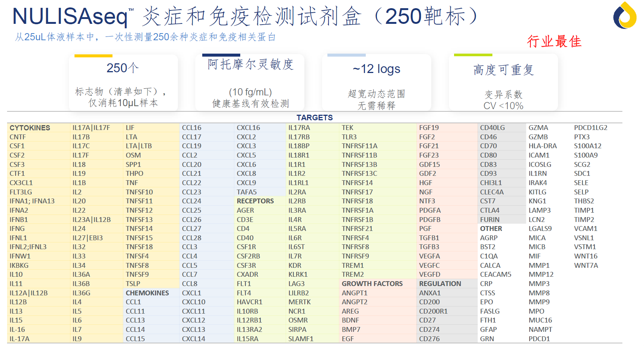Select the REGULATION category header
644x346 pixels.
click(440, 284)
